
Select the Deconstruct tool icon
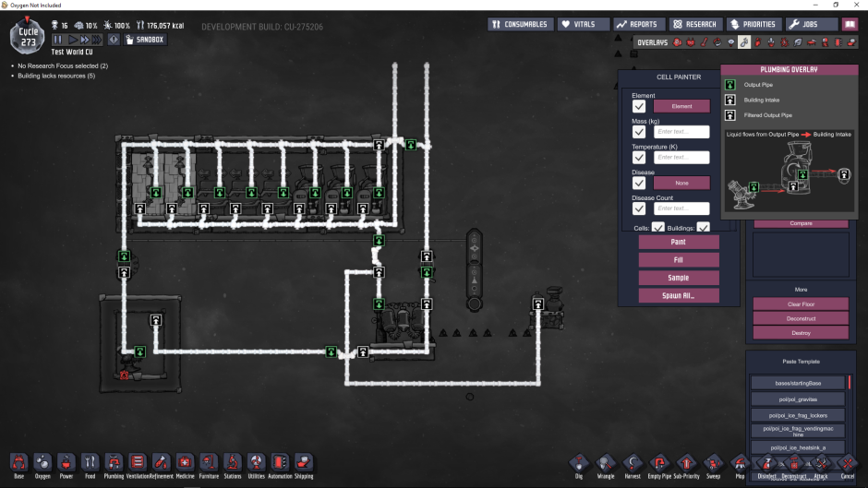(x=794, y=465)
